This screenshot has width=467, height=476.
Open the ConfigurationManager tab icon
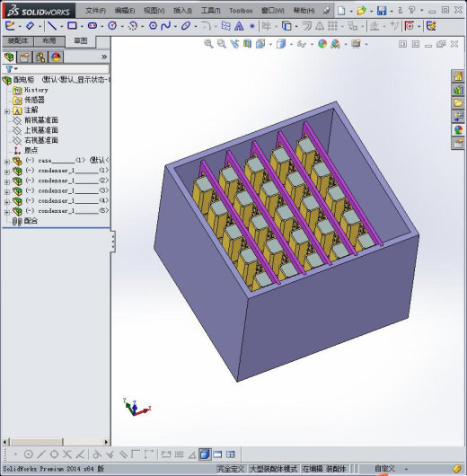40,57
